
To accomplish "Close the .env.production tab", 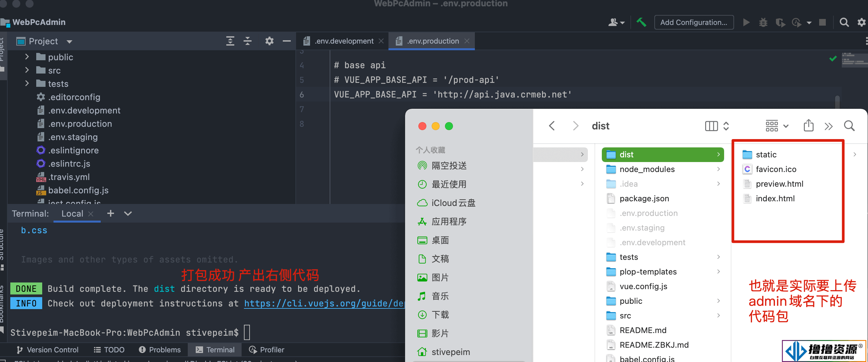I will (x=467, y=41).
